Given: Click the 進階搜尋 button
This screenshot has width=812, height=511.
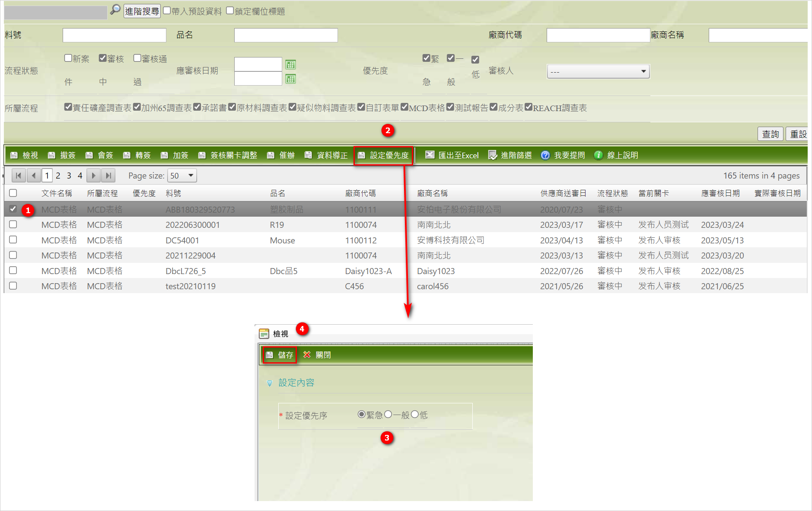Looking at the screenshot, I should point(142,11).
